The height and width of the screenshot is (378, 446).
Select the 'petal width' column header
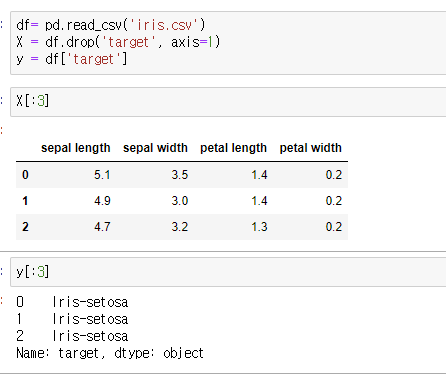[311, 148]
